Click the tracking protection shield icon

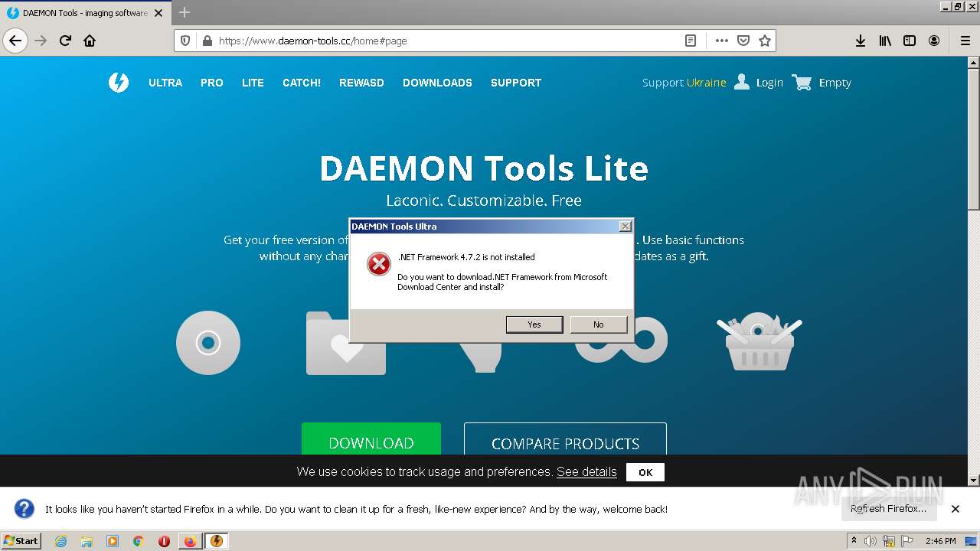point(185,41)
